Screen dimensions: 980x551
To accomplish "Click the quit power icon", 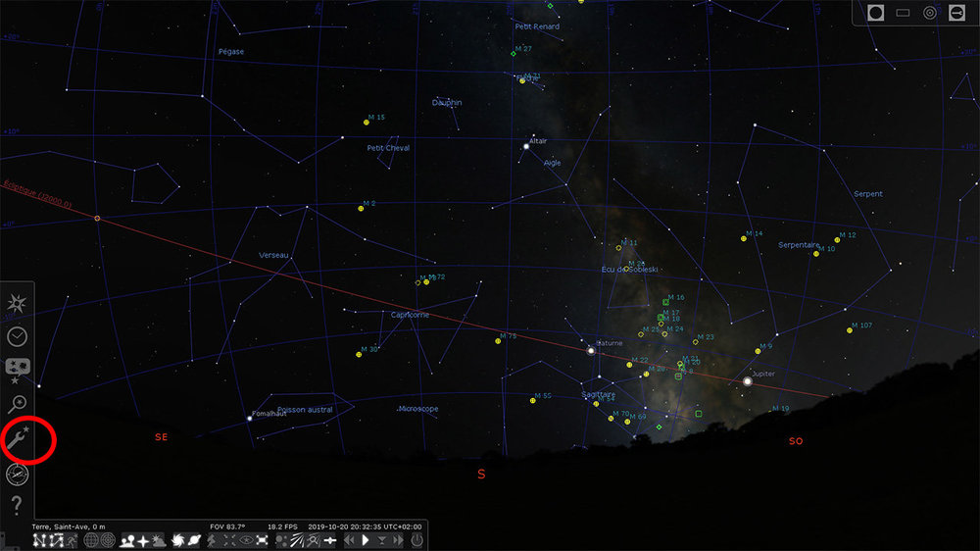I will [x=416, y=540].
